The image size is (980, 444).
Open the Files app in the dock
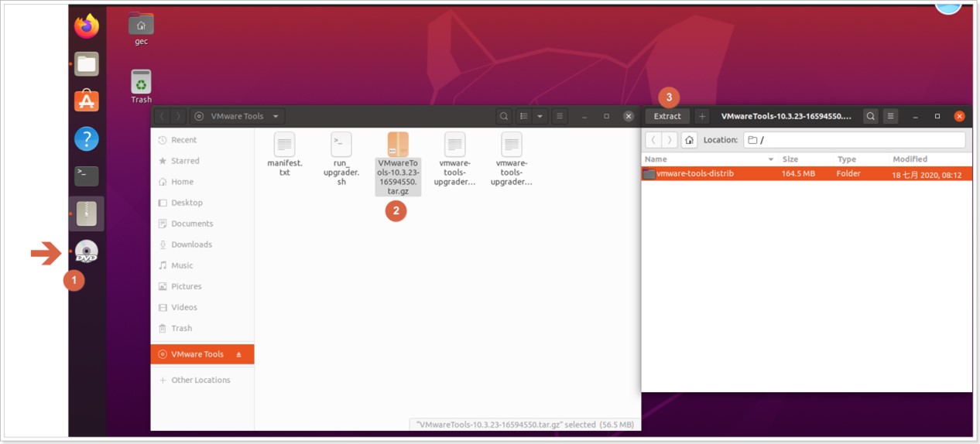pos(87,63)
